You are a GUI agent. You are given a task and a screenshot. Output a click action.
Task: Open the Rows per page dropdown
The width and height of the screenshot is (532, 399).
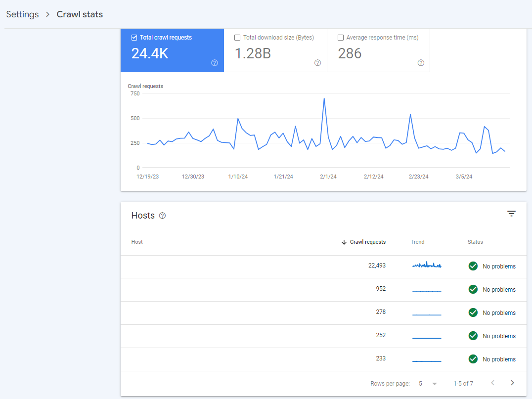coord(426,383)
